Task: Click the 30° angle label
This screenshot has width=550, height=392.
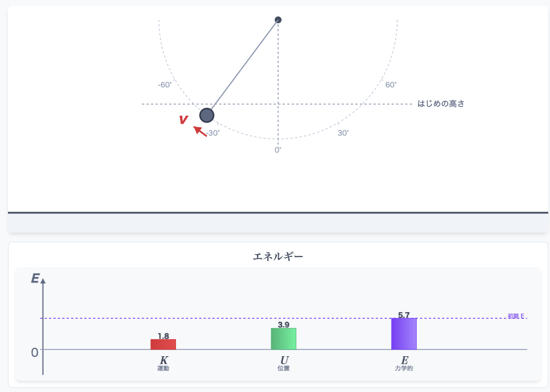Action: click(x=343, y=133)
